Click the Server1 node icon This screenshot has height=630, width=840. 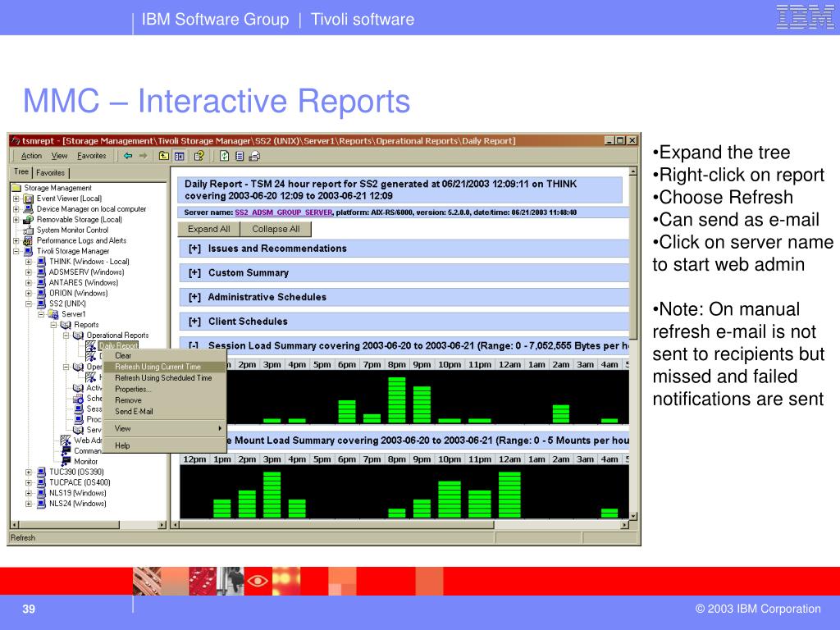53,314
